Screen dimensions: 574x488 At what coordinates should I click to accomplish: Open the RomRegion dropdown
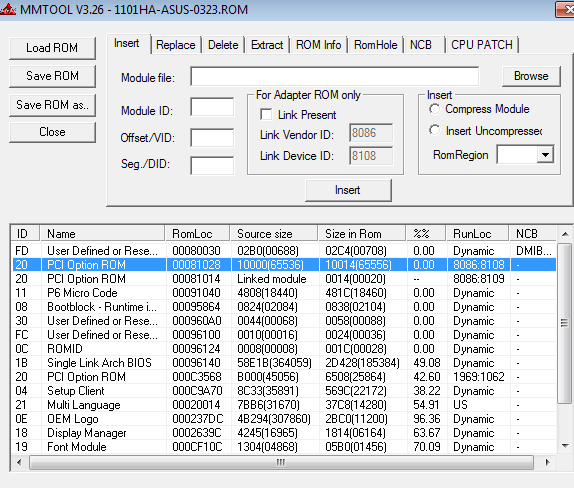(x=545, y=154)
